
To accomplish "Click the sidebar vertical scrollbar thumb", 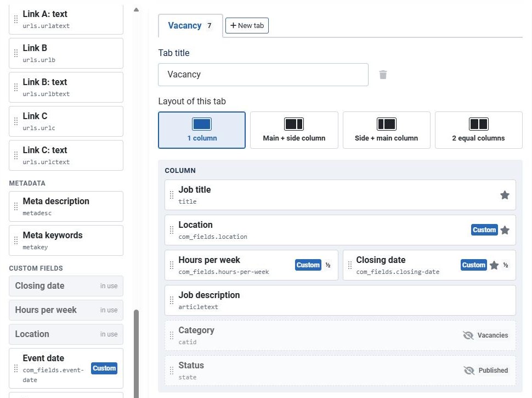I will (x=137, y=354).
